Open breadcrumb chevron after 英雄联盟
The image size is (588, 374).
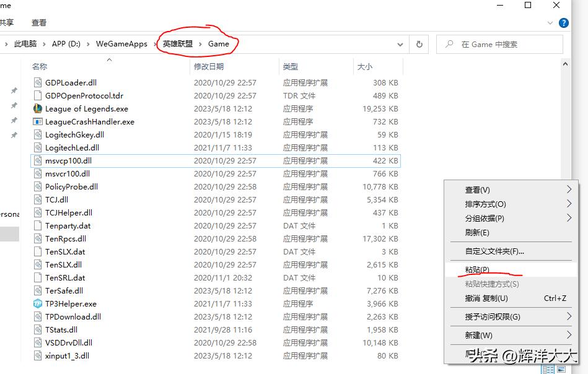coord(200,44)
